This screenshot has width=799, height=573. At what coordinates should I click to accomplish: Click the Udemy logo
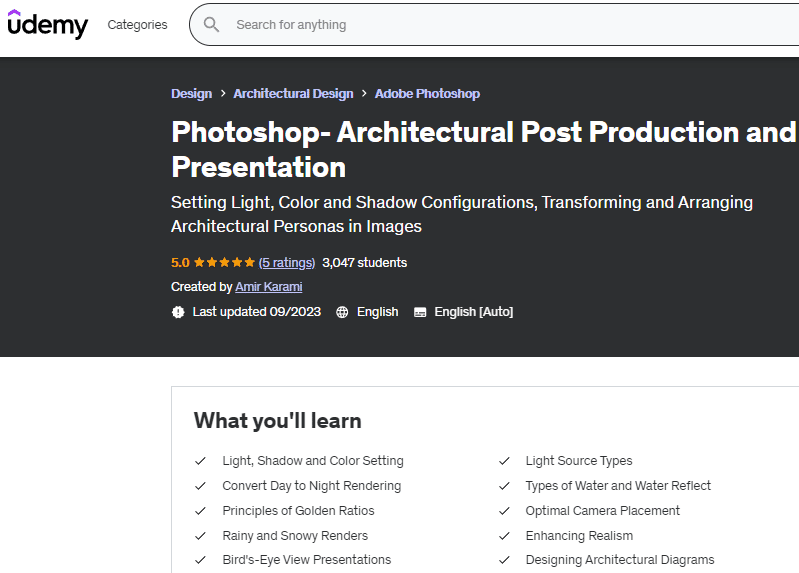48,25
